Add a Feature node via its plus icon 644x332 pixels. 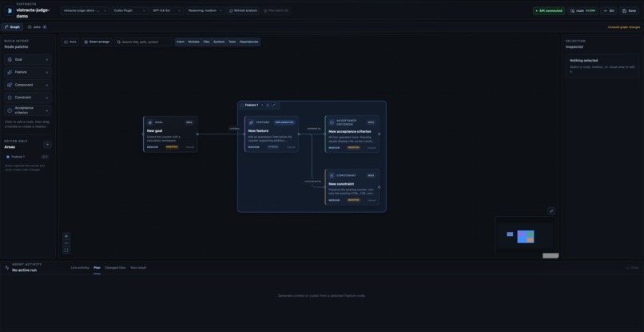[x=47, y=73]
